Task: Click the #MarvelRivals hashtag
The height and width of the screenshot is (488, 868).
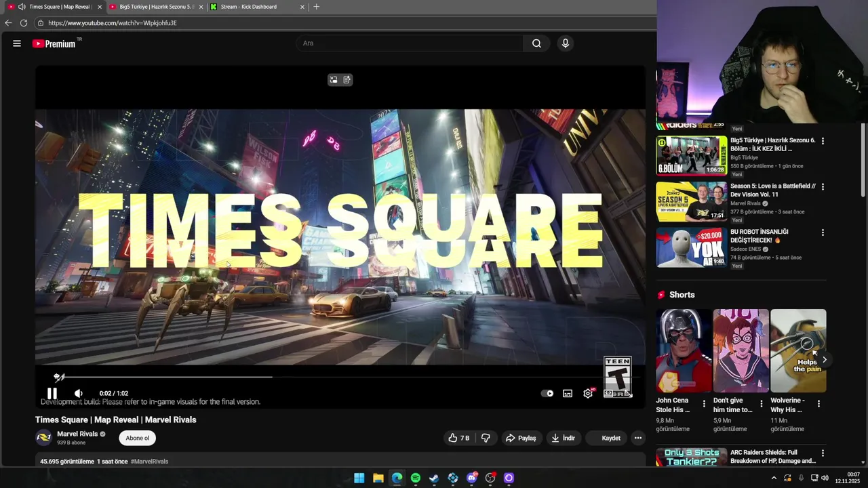Action: [149, 462]
